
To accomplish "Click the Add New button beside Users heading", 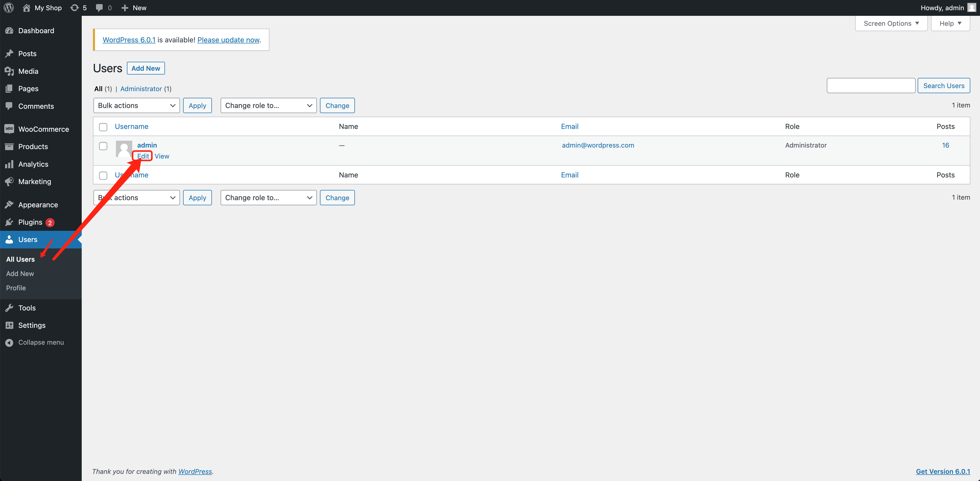I will coord(146,68).
